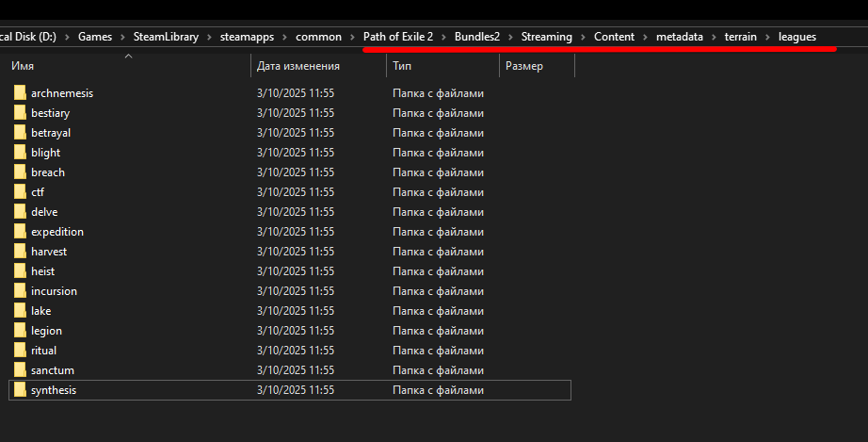Go to steamapps in the address bar
Screen dimensions: 868x442
247,37
